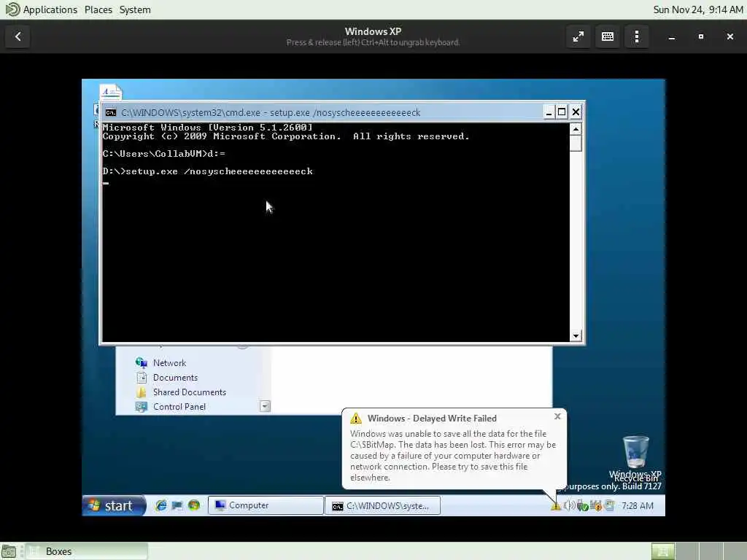
Task: Click the Delayed Write Failed message text
Action: click(452, 455)
